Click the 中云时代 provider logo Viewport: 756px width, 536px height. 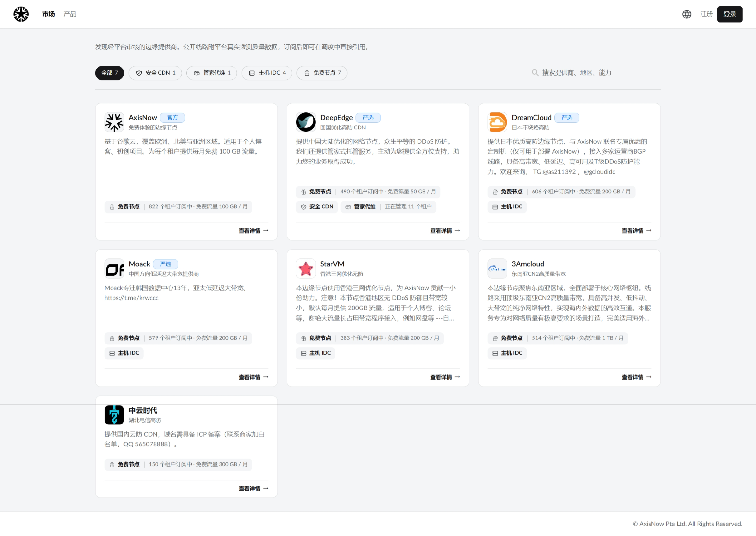coord(114,415)
